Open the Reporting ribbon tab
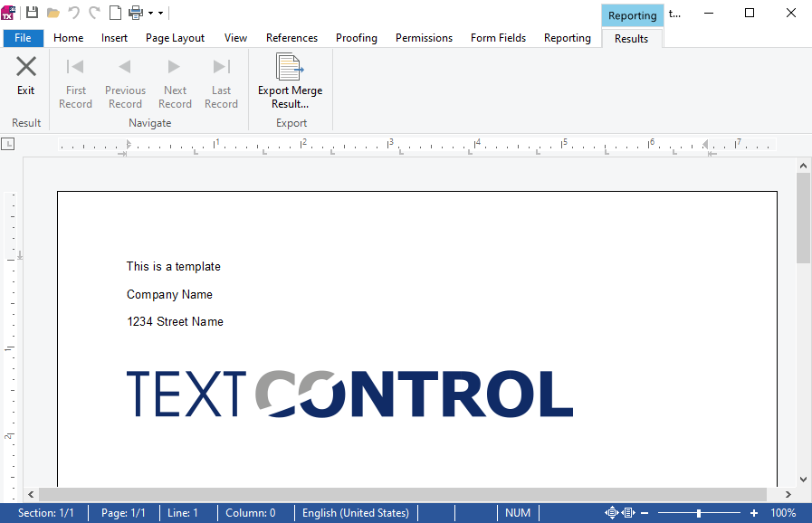Viewport: 812px width, 523px height. (x=568, y=38)
